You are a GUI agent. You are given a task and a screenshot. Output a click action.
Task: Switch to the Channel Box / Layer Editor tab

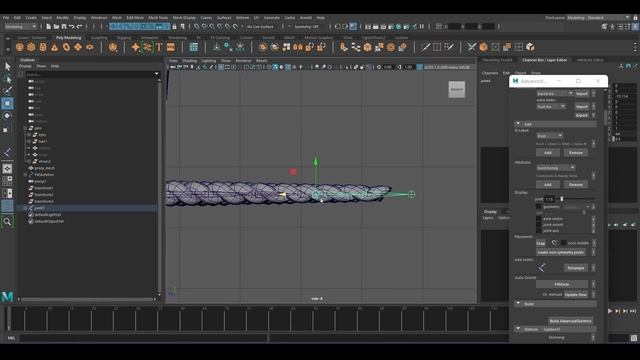[x=544, y=60]
